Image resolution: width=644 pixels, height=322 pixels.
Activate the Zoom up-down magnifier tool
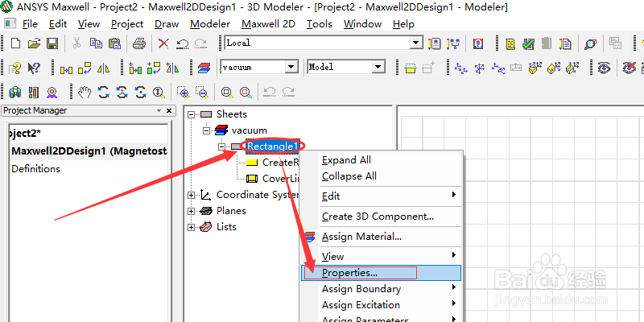point(159,92)
